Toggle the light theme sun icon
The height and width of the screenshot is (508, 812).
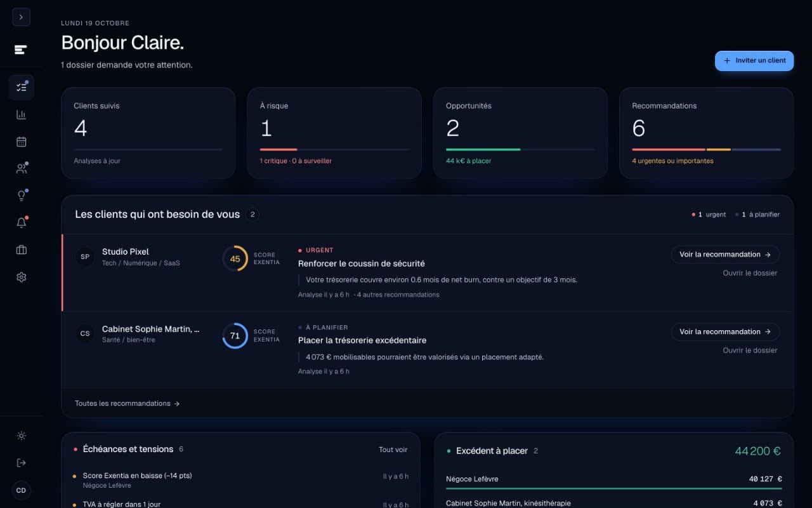[21, 436]
